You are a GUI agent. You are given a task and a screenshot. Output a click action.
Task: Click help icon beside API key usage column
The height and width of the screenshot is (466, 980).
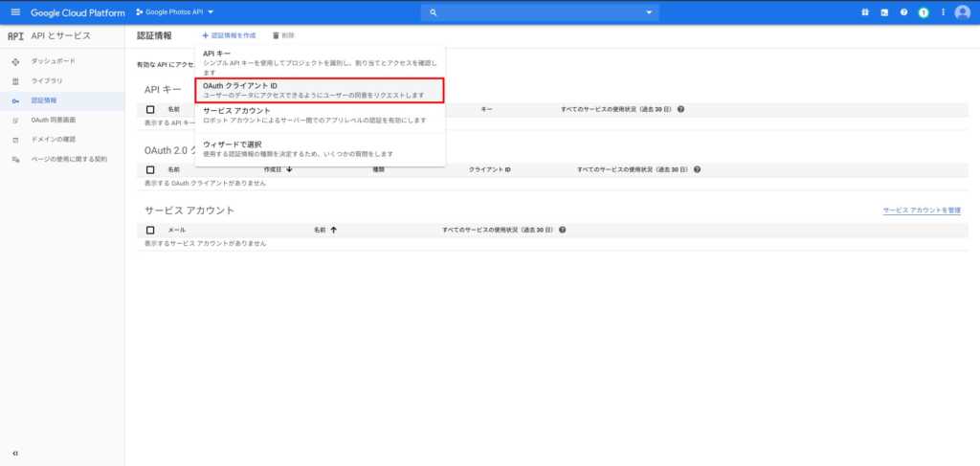[x=680, y=110]
